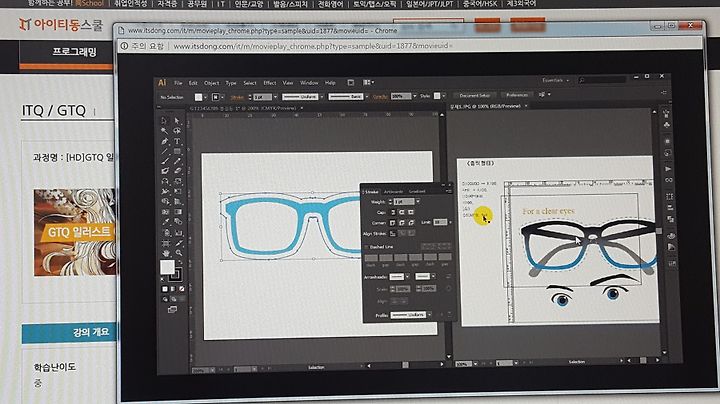Select the Pencil tool
Image resolution: width=720 pixels, height=404 pixels.
point(177,161)
